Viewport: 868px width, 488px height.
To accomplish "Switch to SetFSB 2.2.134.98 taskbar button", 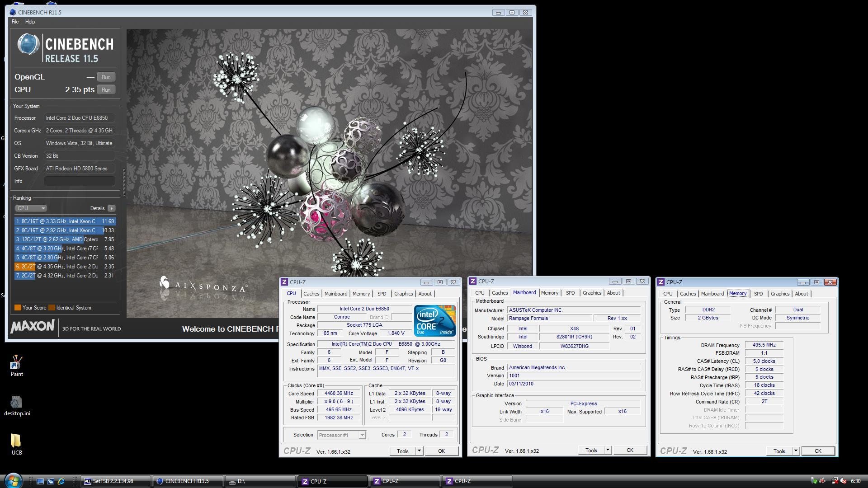I will [115, 481].
